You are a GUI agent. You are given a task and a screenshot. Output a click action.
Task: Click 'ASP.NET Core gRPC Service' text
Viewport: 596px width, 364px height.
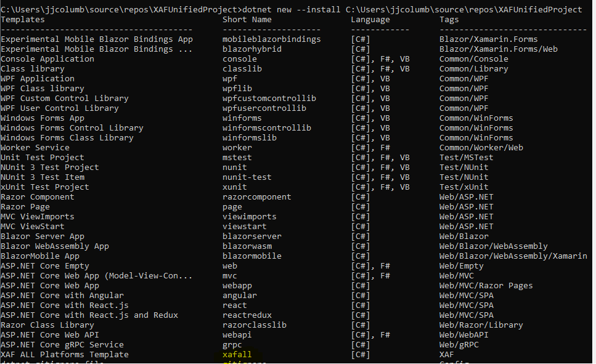[x=62, y=346]
